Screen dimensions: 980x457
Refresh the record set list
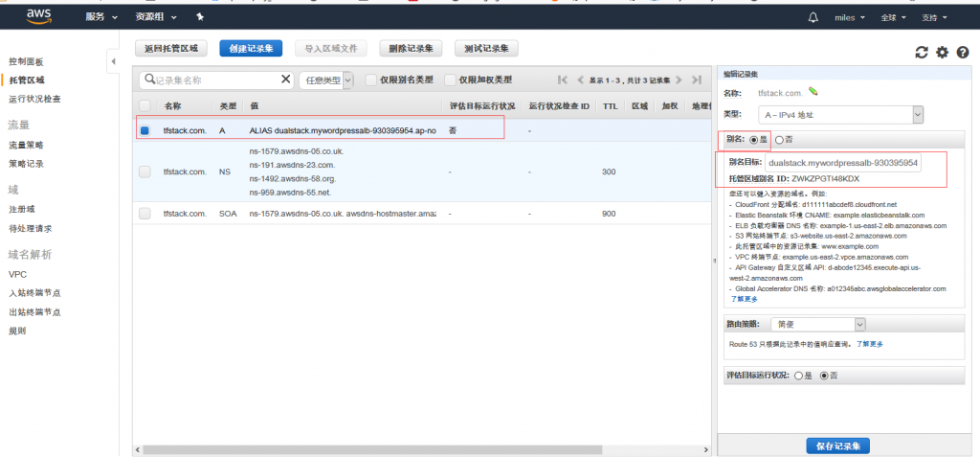point(922,53)
